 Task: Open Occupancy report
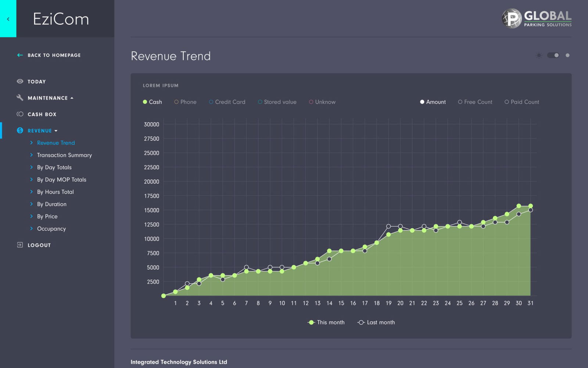tap(51, 229)
